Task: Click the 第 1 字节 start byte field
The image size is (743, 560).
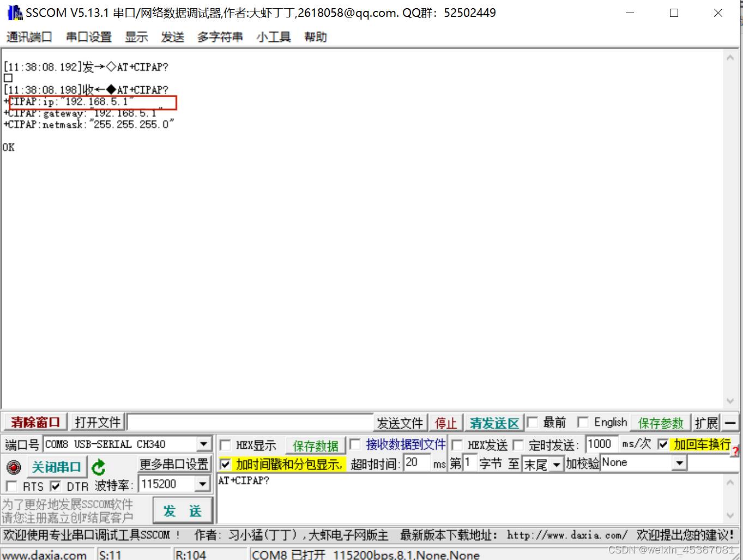Action: click(x=470, y=463)
